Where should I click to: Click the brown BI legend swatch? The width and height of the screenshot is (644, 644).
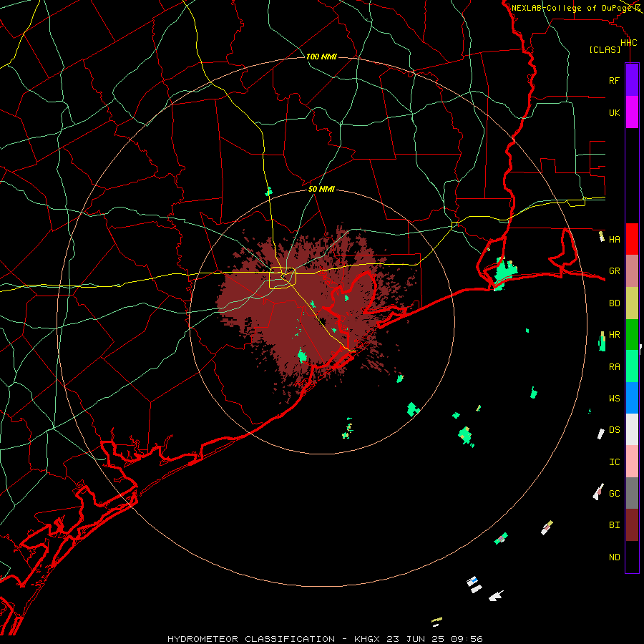(632, 525)
